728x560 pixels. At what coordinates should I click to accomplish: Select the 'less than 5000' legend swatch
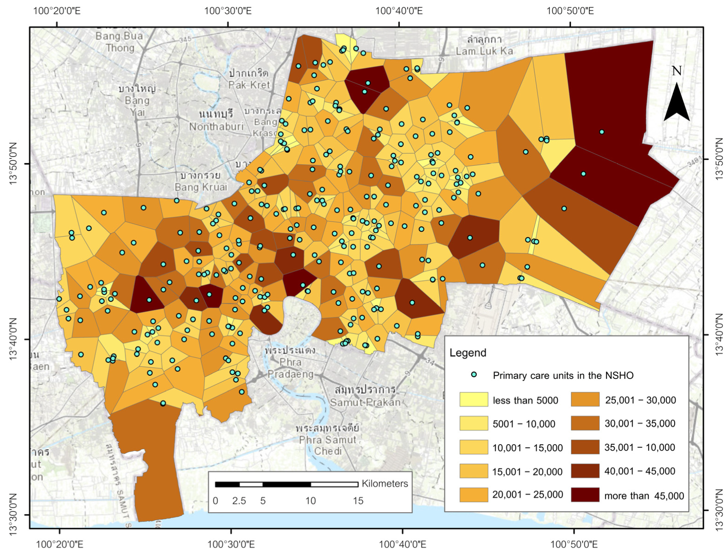coord(474,400)
